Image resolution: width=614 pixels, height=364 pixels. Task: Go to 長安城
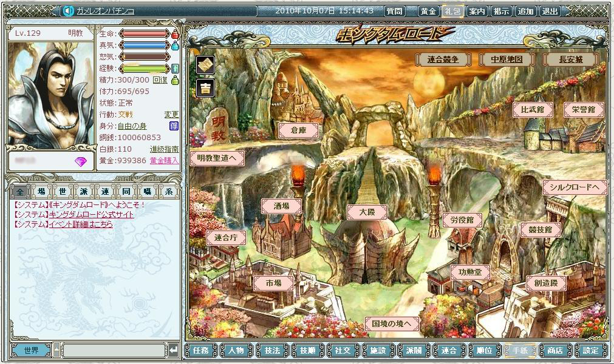pos(571,59)
